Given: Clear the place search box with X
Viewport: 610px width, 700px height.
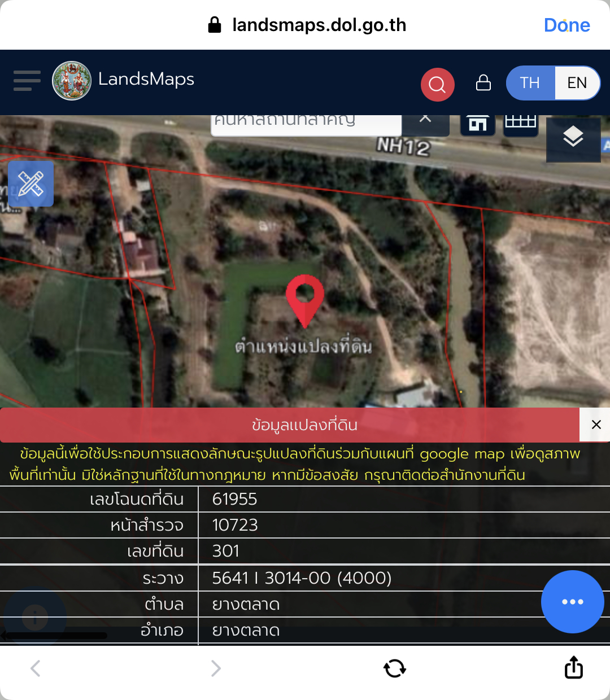Looking at the screenshot, I should click(425, 120).
